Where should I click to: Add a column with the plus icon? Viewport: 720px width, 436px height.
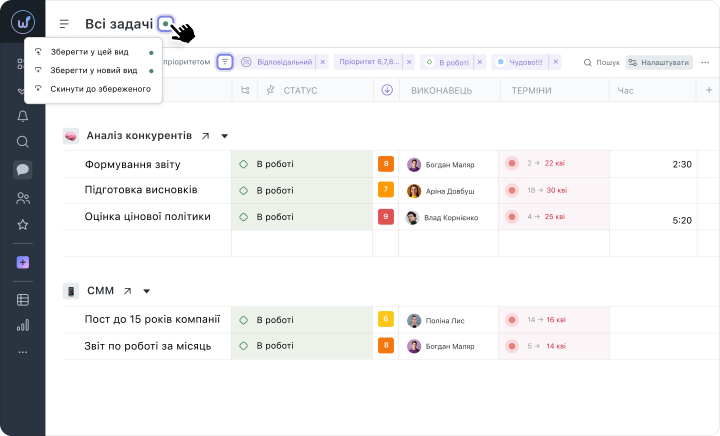pyautogui.click(x=708, y=90)
